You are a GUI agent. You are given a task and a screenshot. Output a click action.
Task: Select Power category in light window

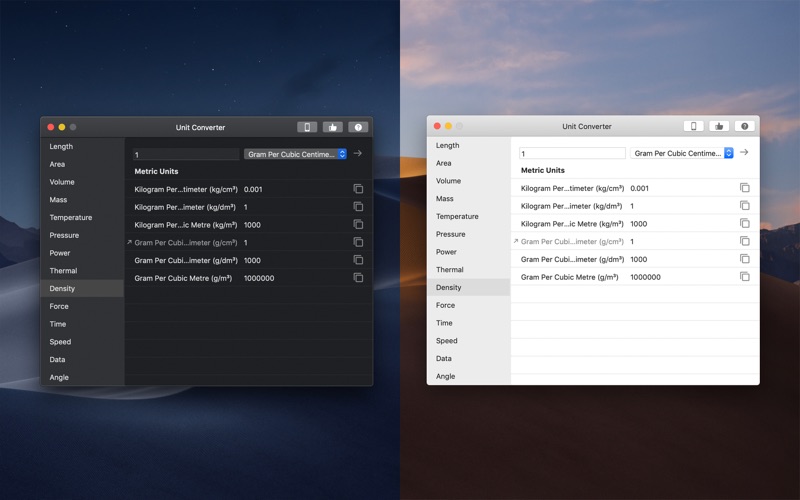[468, 252]
